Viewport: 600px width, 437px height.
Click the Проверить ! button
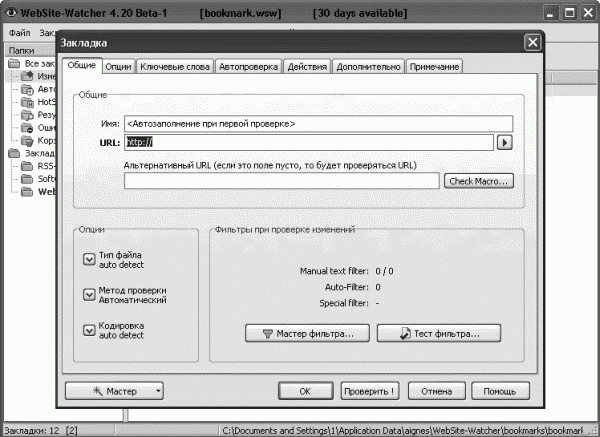[x=370, y=391]
